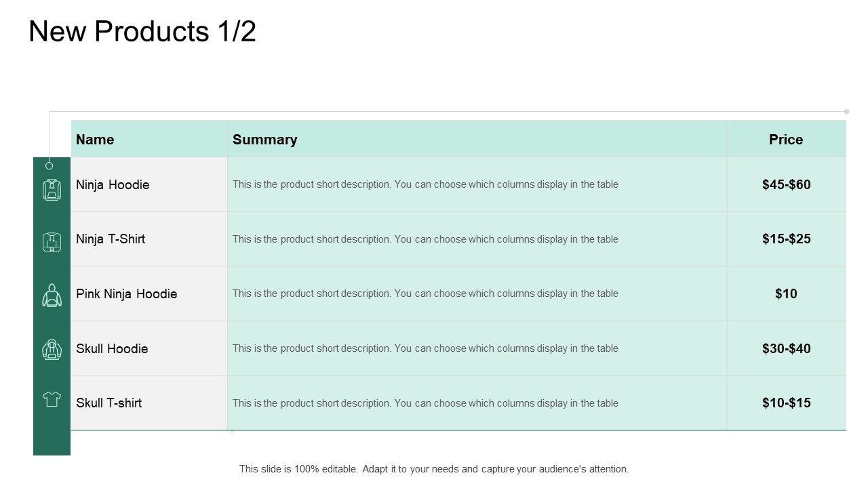Click the Pink Ninja Hoodie icon
The height and width of the screenshot is (488, 868).
(52, 296)
